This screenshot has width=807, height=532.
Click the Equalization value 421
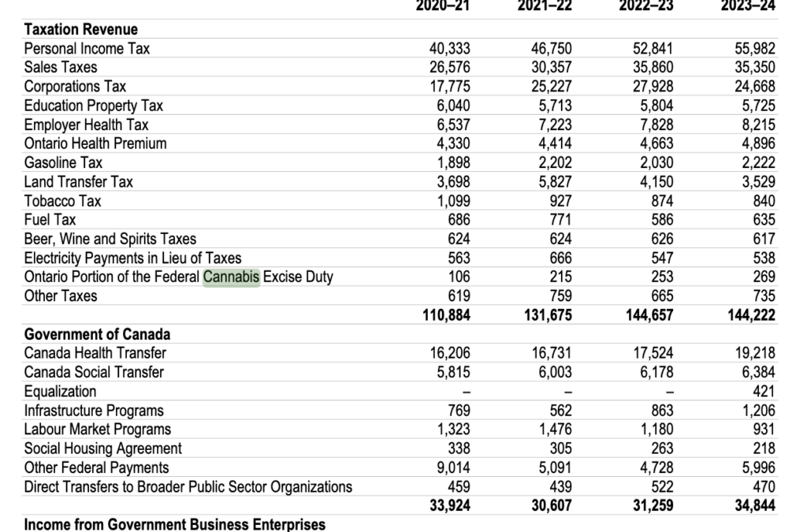764,392
